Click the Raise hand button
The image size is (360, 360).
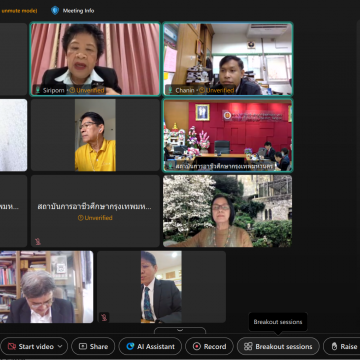[x=342, y=346]
